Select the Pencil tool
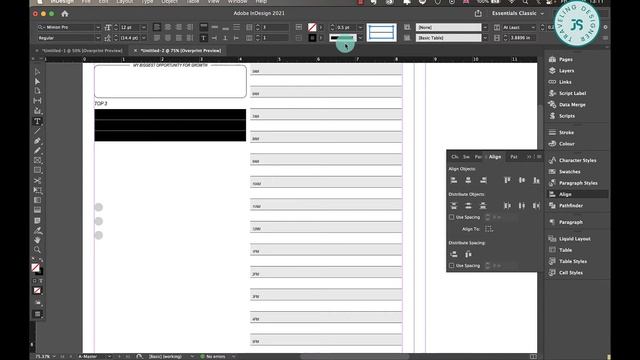 (x=37, y=151)
